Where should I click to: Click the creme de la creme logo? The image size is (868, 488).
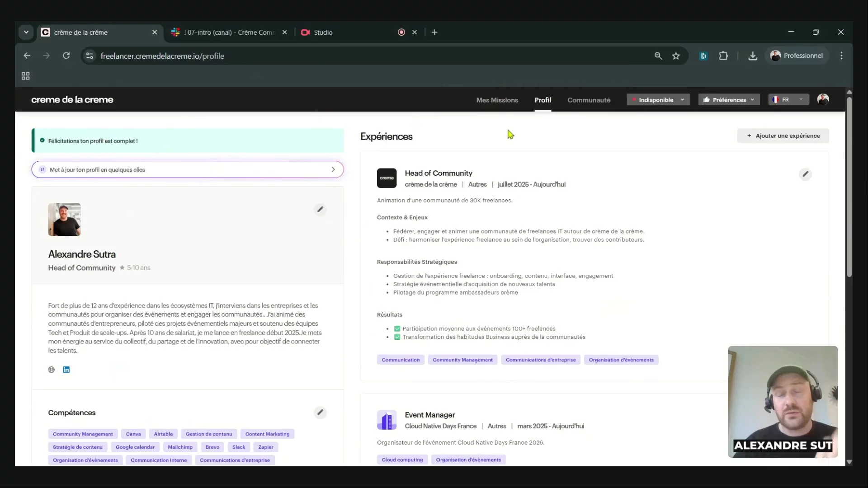(72, 100)
